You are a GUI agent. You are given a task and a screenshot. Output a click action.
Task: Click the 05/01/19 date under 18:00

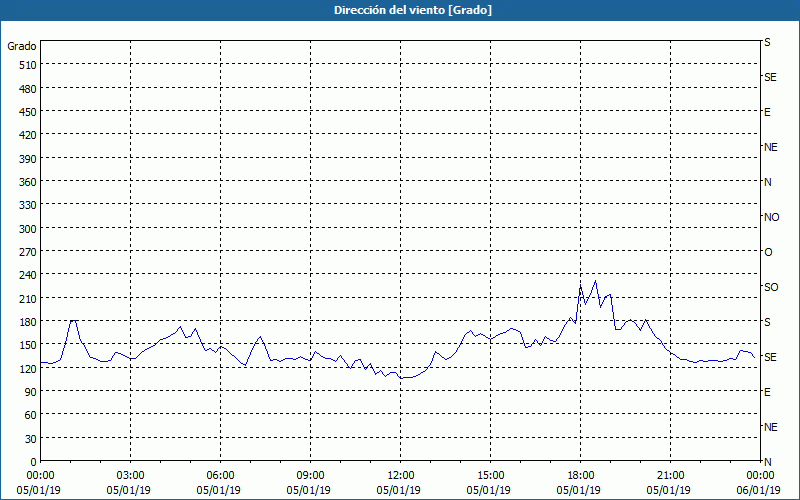(x=579, y=490)
